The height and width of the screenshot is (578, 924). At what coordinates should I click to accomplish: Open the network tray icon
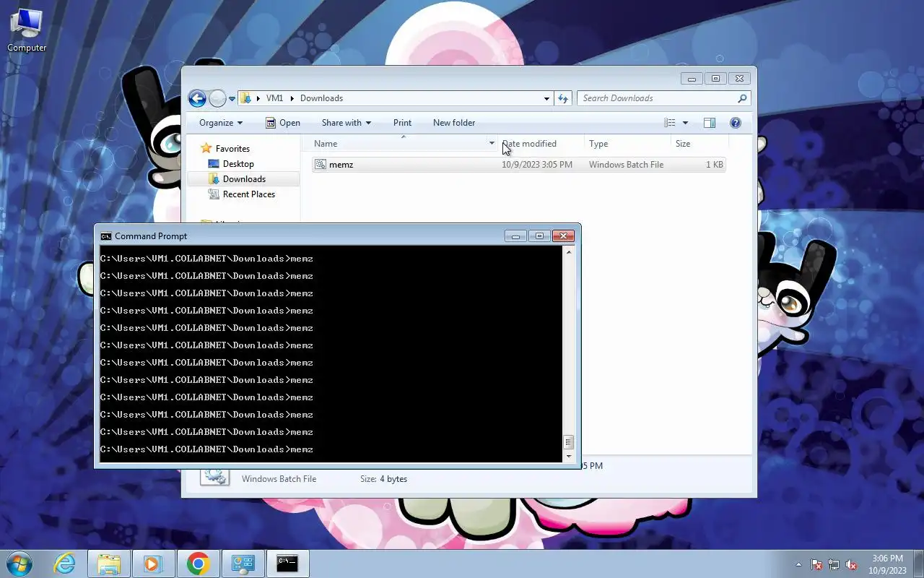(834, 565)
